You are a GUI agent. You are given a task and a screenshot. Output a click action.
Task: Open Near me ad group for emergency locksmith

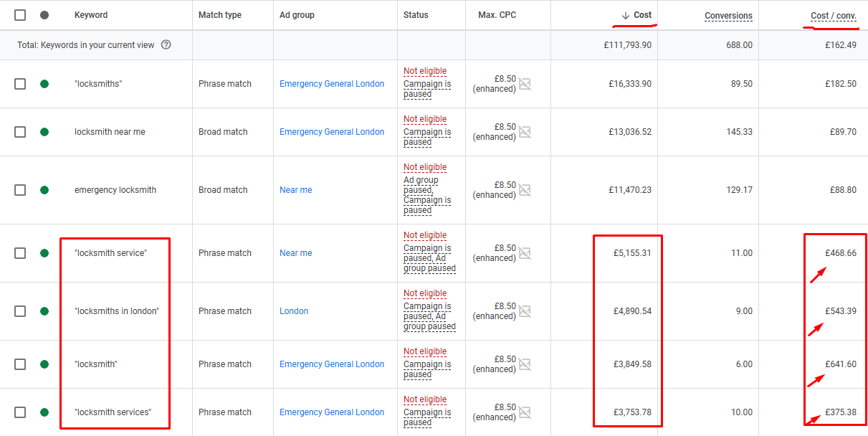click(295, 190)
